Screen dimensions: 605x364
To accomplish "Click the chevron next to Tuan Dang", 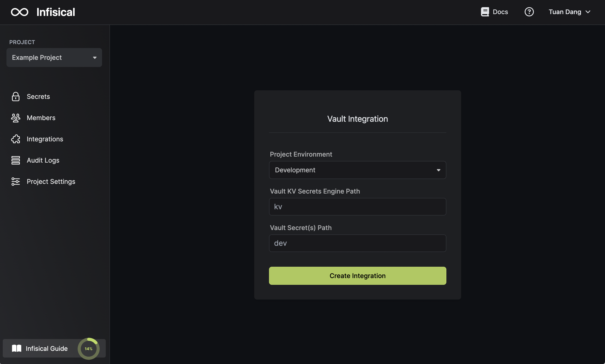I will click(588, 12).
